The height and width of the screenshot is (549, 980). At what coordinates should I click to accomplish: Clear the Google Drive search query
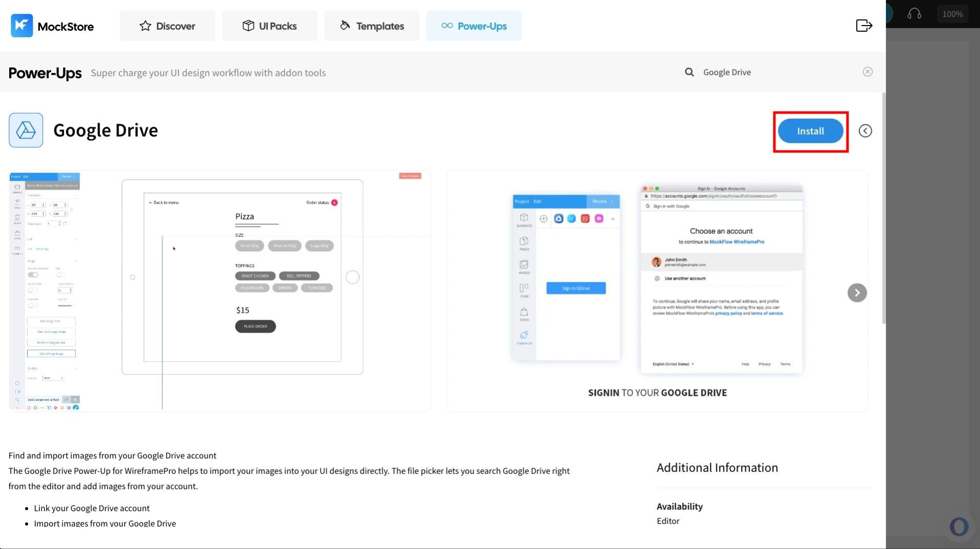tap(867, 72)
